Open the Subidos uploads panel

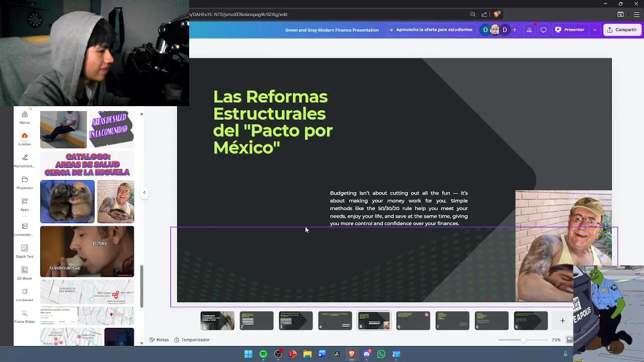point(25,139)
